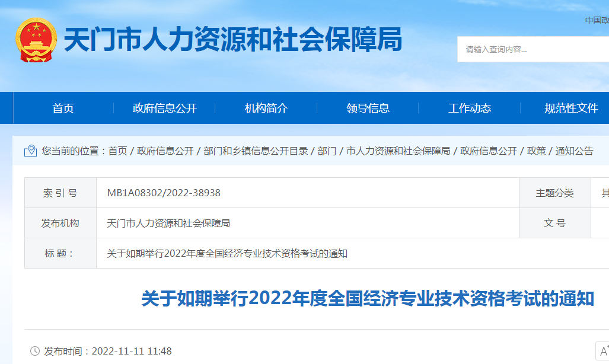Click breadcrumb 政府信息公开 before 政策
Image resolution: width=609 pixels, height=364 pixels.
point(489,151)
